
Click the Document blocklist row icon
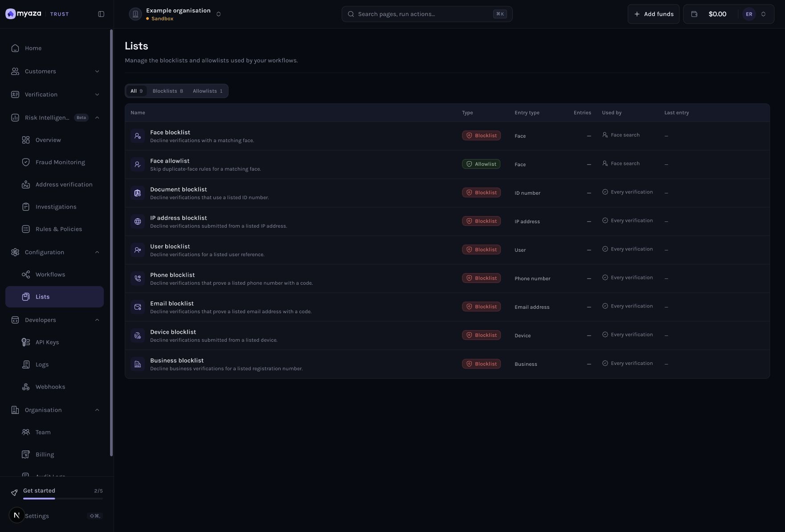click(x=138, y=193)
